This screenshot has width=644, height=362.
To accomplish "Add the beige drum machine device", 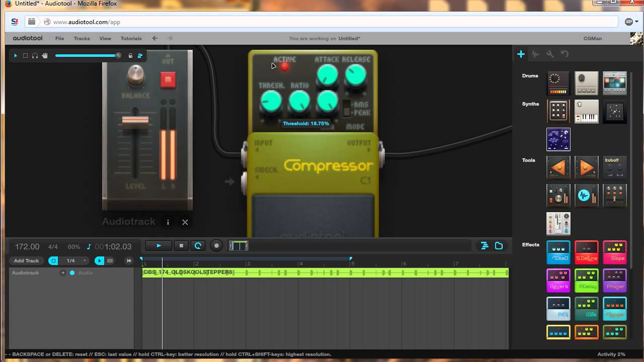I will coord(587,83).
